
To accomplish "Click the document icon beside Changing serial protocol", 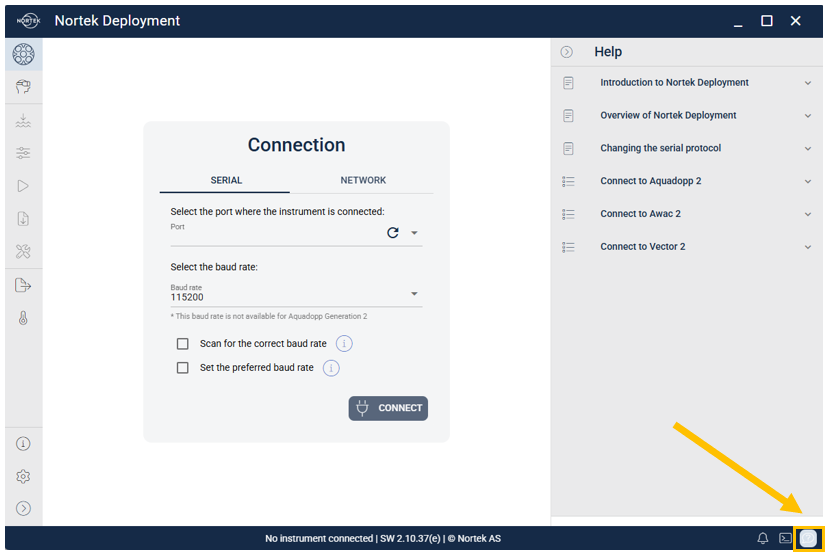I will pos(568,148).
